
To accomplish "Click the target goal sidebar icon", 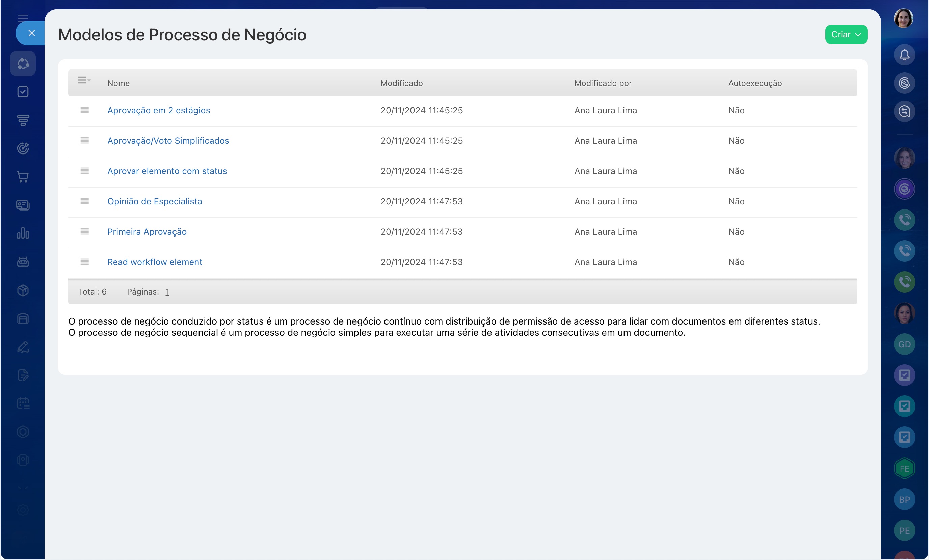I will tap(23, 148).
